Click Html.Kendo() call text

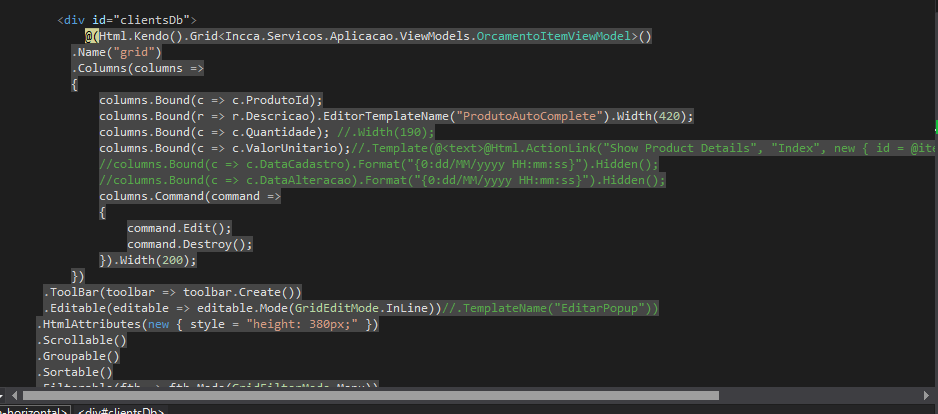(141, 36)
